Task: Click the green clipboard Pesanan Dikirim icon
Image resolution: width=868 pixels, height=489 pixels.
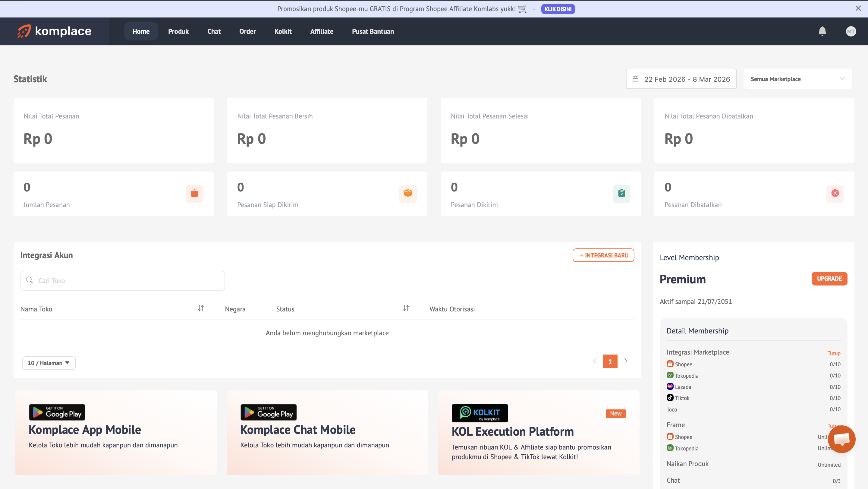Action: tap(621, 194)
